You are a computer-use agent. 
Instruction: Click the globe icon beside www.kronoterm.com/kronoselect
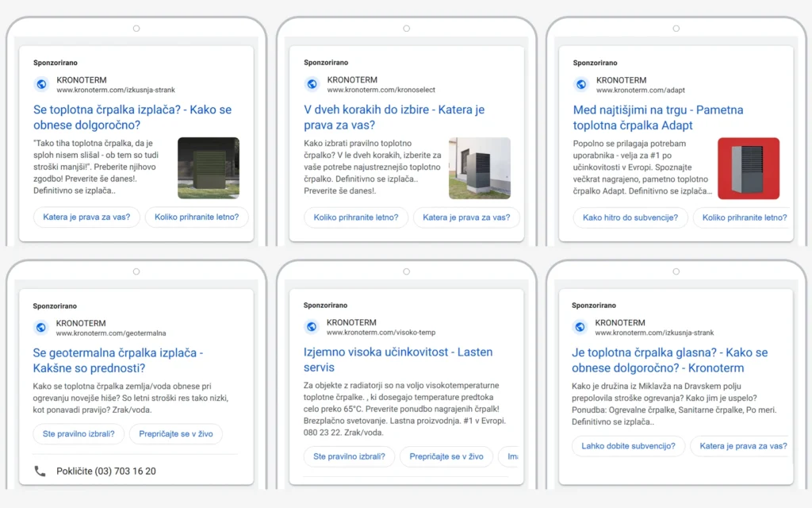[312, 84]
